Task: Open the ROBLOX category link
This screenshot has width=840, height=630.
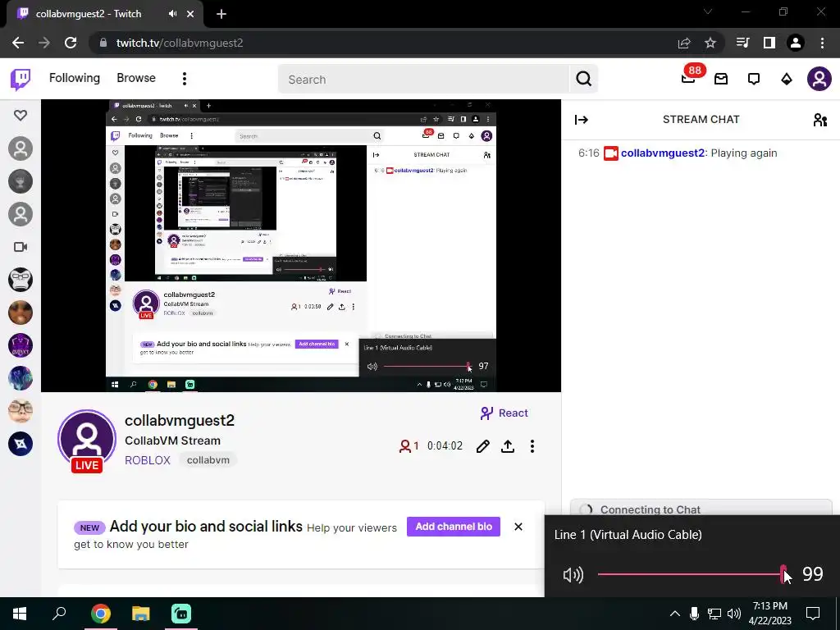Action: coord(148,460)
